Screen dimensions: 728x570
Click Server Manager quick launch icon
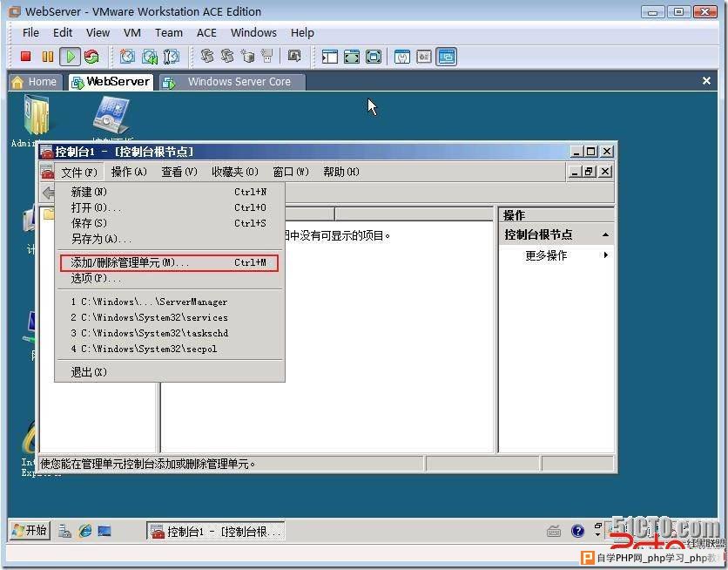pos(64,531)
